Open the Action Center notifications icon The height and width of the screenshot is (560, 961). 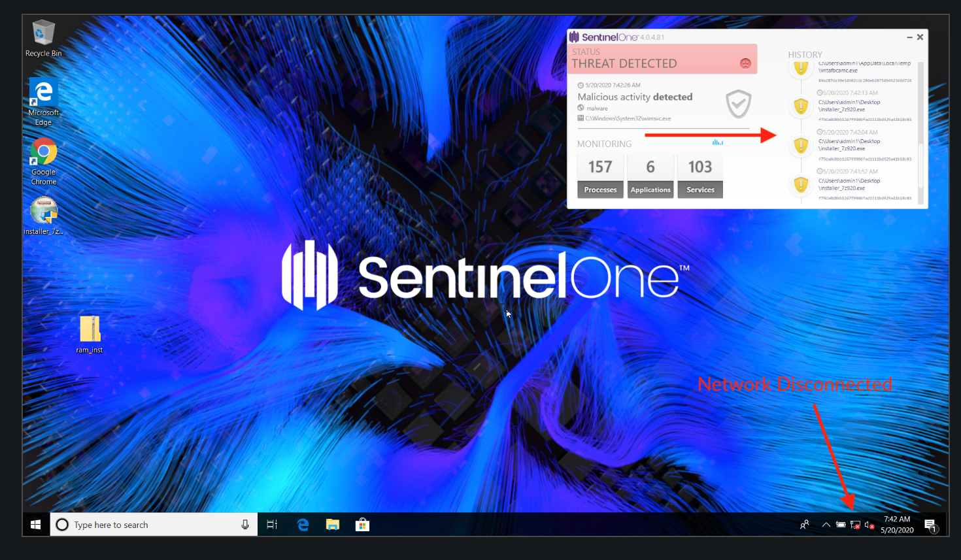coord(931,525)
